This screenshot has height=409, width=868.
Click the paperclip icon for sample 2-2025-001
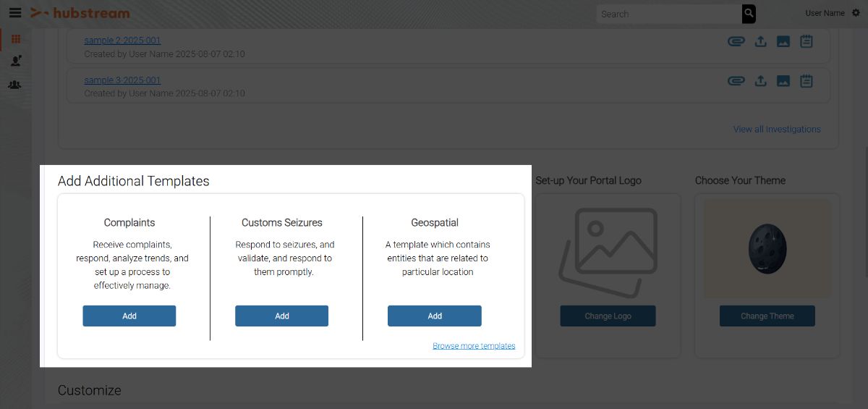(736, 41)
